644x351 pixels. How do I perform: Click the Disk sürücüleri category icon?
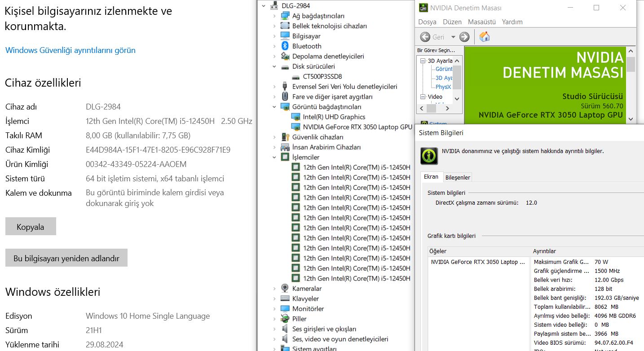[285, 66]
